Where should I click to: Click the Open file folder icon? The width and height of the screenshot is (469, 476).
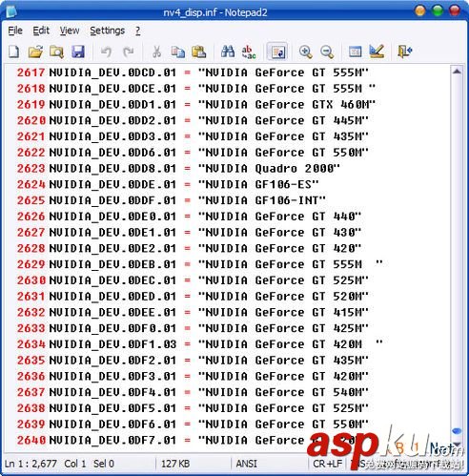(x=35, y=52)
